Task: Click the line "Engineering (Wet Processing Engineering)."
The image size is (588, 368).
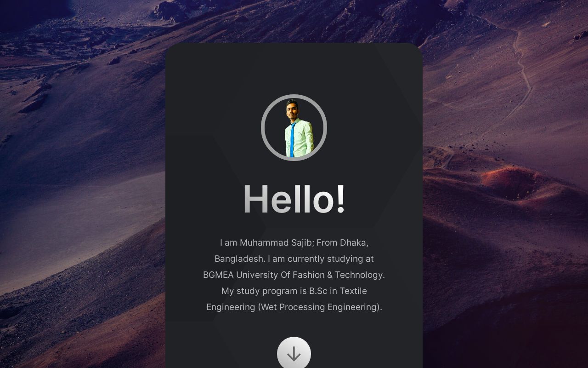Action: pyautogui.click(x=294, y=307)
